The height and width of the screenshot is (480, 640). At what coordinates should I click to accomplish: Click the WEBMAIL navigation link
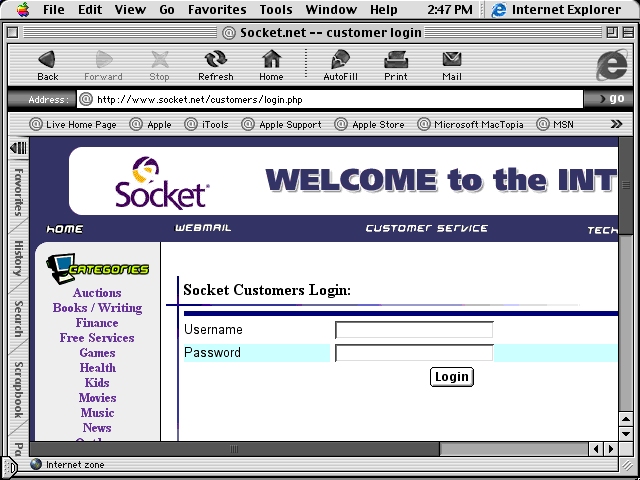[x=203, y=228]
